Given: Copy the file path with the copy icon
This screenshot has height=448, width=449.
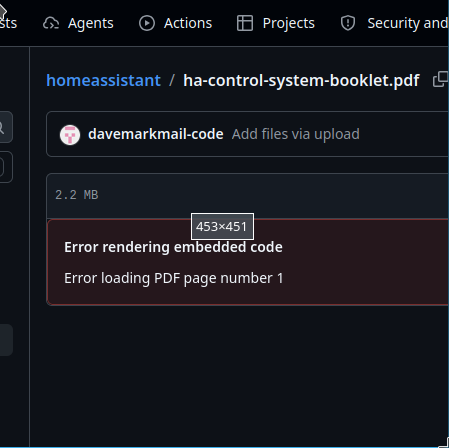Looking at the screenshot, I should tap(440, 80).
